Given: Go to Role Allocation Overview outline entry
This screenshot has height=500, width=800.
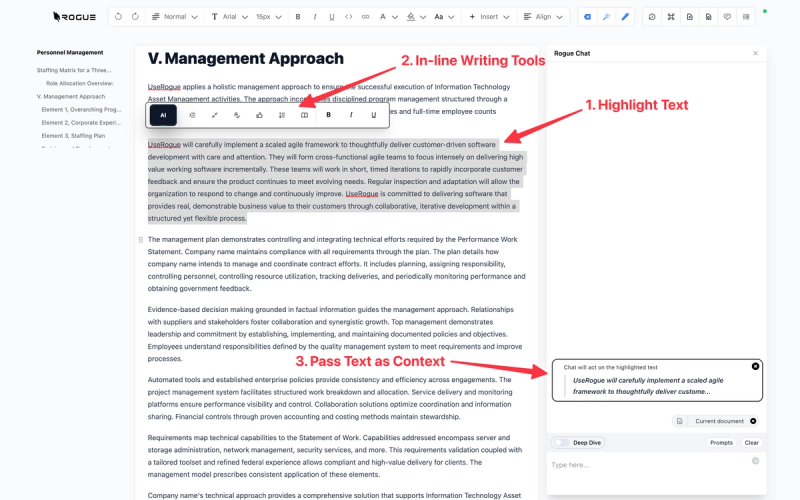Looking at the screenshot, I should tap(80, 83).
